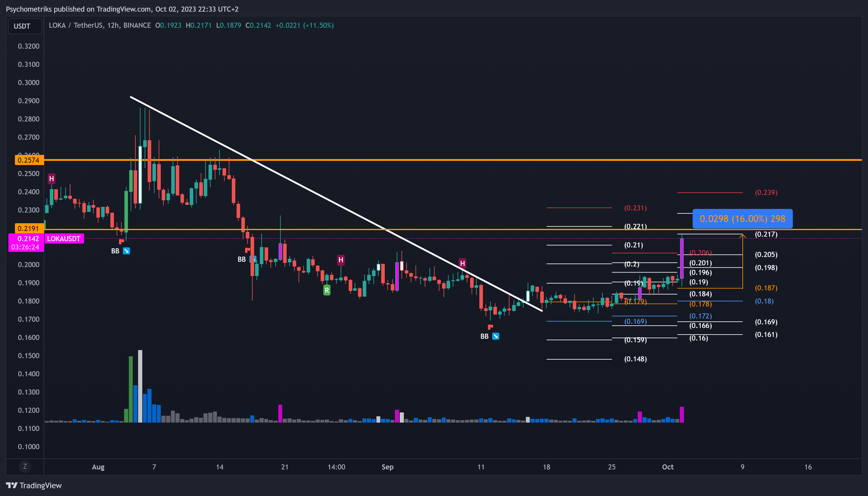Click the +0.0221 (+11.50%) change value
The image size is (868, 496).
point(304,25)
